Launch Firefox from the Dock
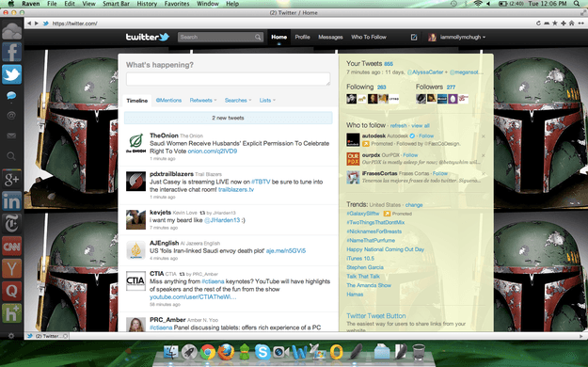Image resolution: width=588 pixels, height=367 pixels. [226, 352]
